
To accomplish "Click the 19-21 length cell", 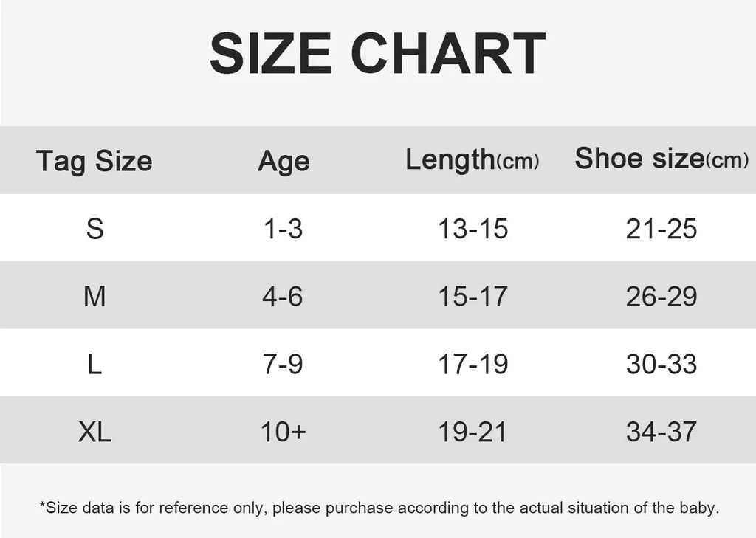I will pos(473,432).
